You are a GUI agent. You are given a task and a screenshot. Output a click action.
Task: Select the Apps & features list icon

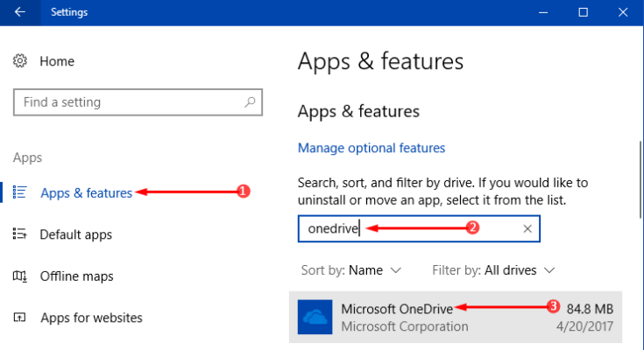click(19, 192)
